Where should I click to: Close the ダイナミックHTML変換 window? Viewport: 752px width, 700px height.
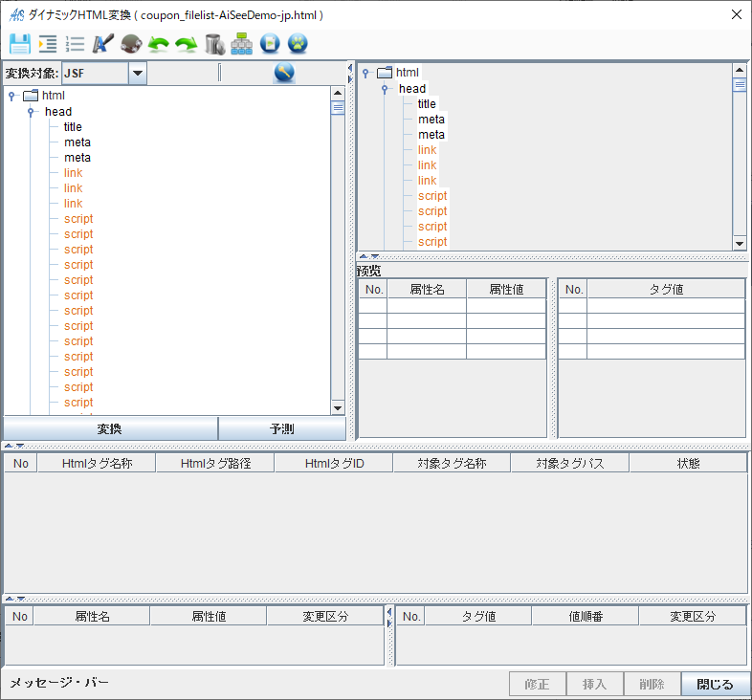737,15
